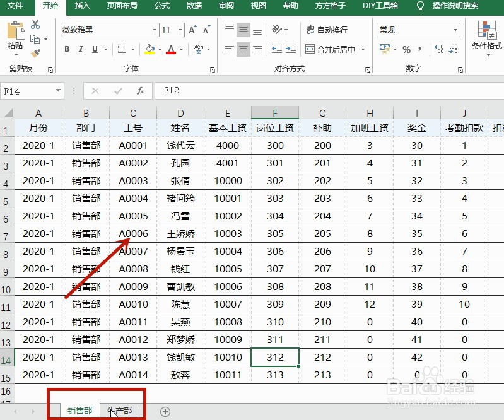This screenshot has width=504, height=420.
Task: Increase font size with large A
Action: click(x=192, y=30)
